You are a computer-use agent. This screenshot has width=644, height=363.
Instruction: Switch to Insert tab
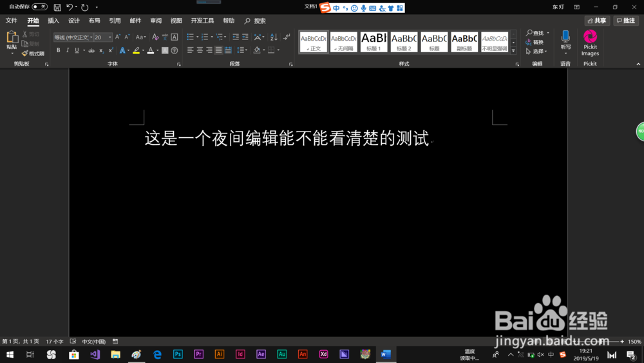coord(53,21)
